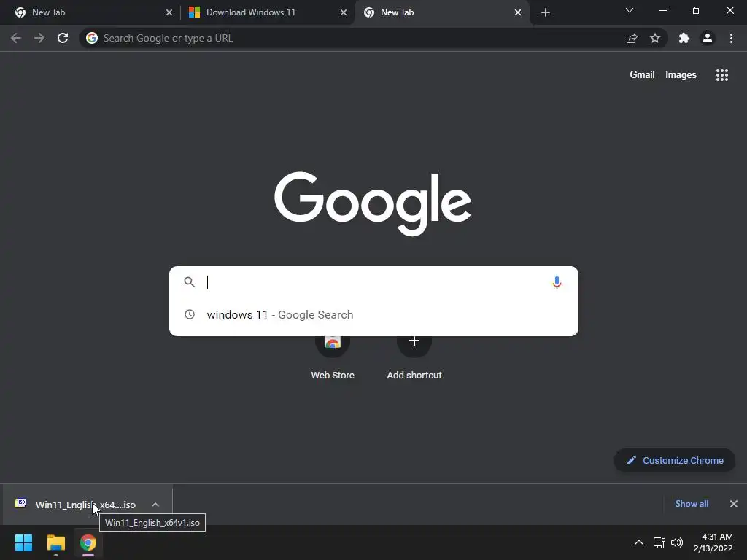Open Images link
This screenshot has width=747, height=560.
point(681,75)
